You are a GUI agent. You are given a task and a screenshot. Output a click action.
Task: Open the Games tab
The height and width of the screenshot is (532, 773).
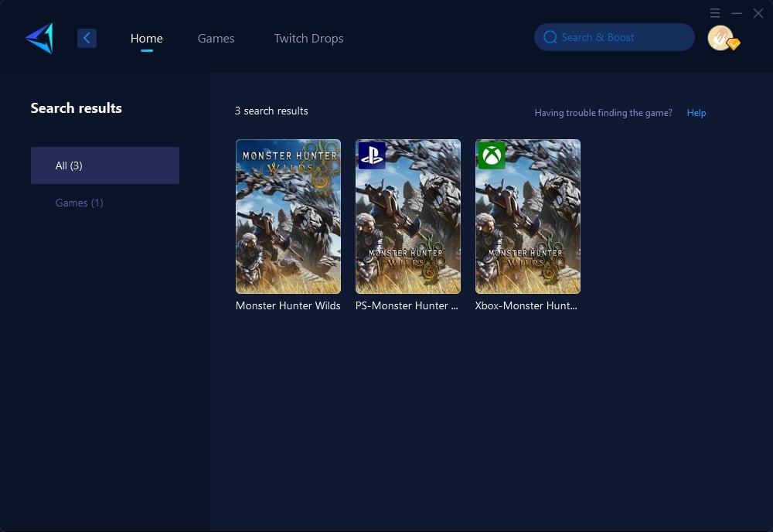tap(216, 39)
